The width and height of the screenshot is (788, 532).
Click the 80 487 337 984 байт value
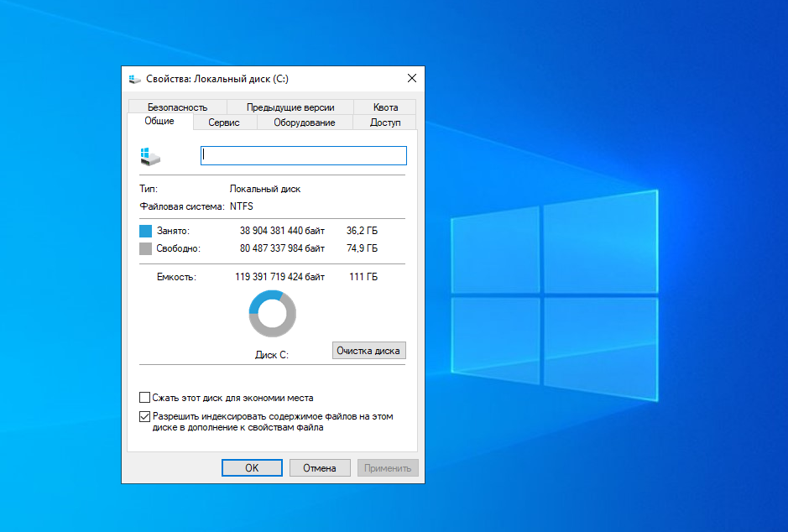282,248
